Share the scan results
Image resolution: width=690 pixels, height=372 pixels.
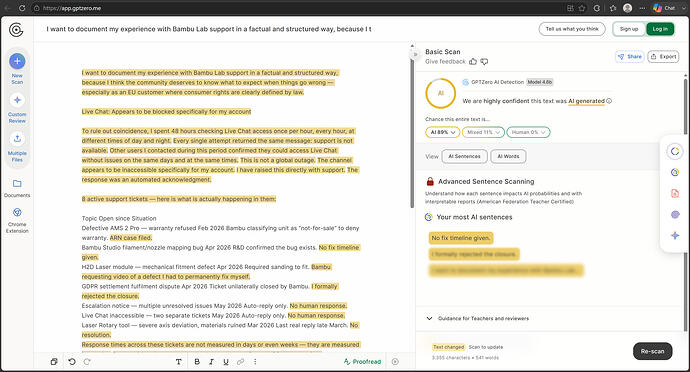click(630, 56)
